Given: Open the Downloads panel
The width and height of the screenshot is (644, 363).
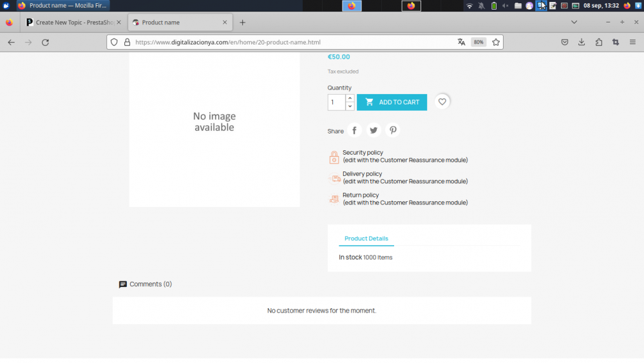Looking at the screenshot, I should coord(582,42).
